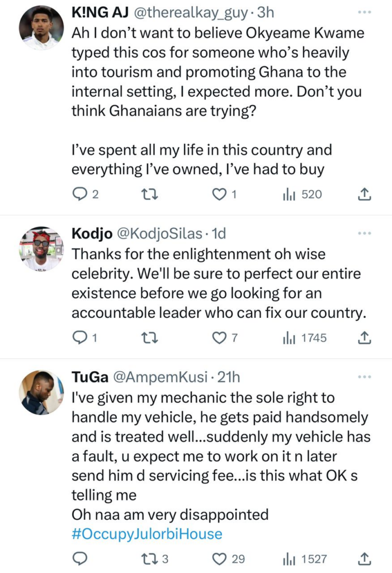392x573 pixels.
Task: Retweet TuGa's post
Action: coord(149,558)
